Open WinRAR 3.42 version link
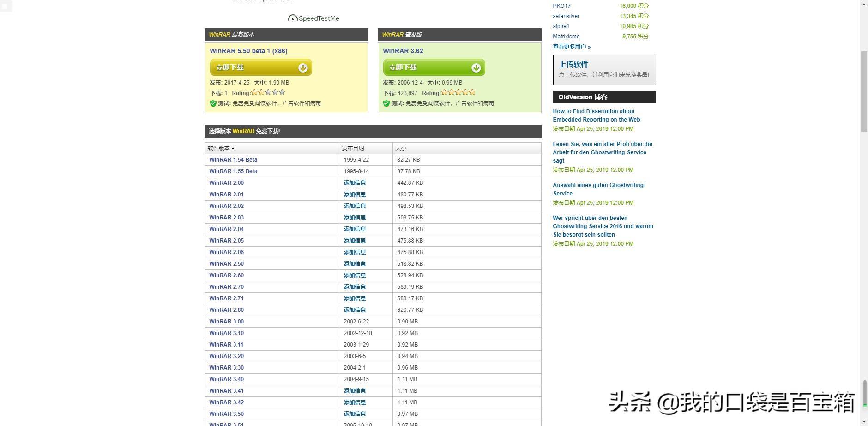 [x=226, y=402]
